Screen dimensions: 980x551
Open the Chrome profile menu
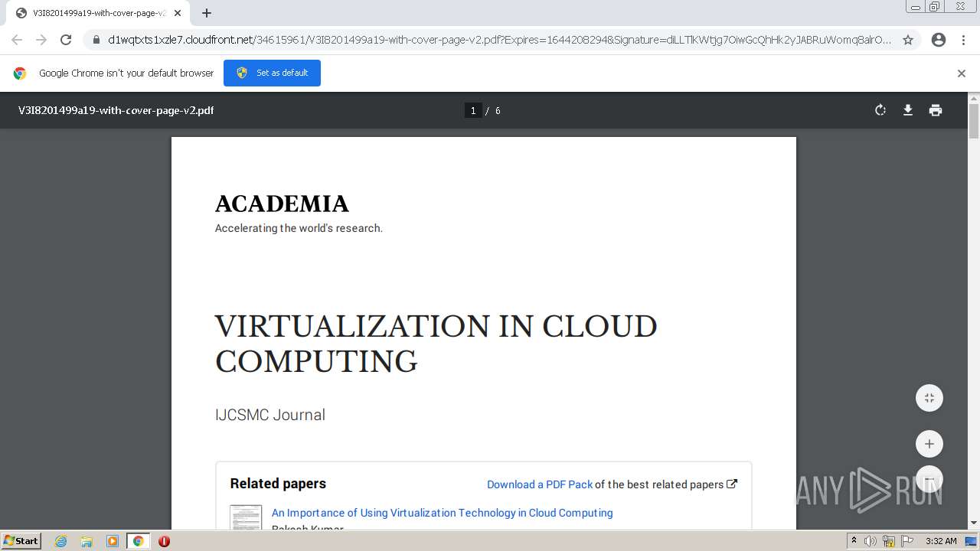939,40
